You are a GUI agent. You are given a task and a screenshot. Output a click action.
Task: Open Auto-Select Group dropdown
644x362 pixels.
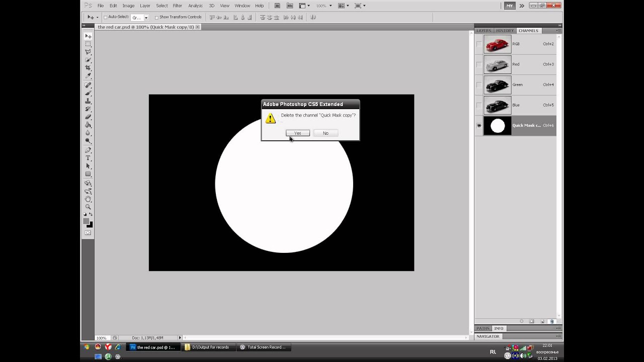140,17
